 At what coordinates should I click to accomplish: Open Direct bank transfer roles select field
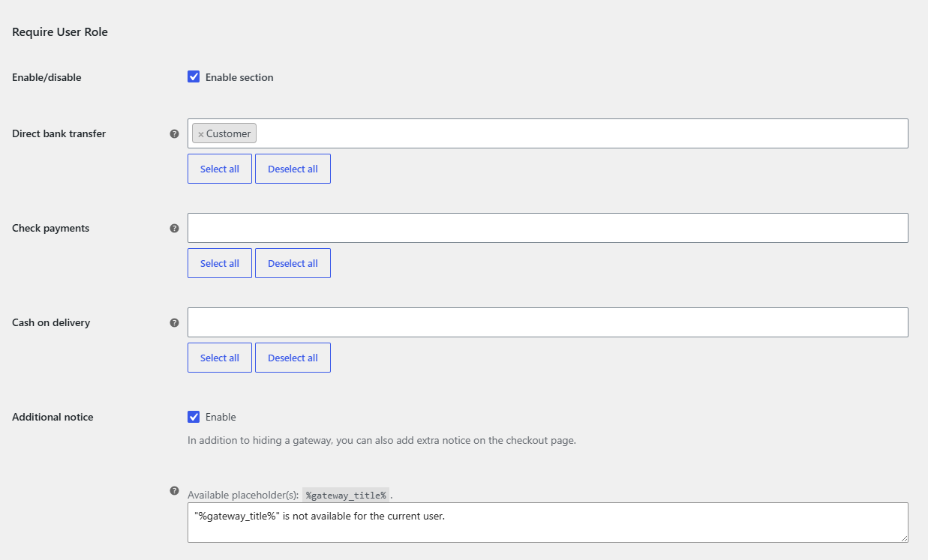coord(548,133)
